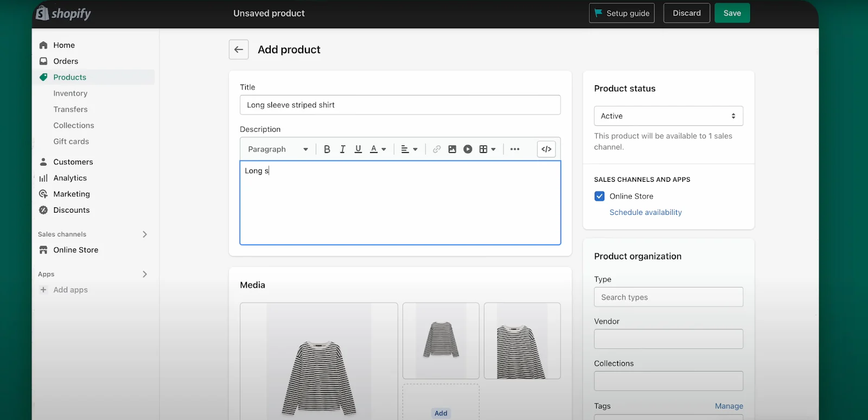Uncheck the Online Store checkbox
Screen dimensions: 868x420
pyautogui.click(x=599, y=196)
